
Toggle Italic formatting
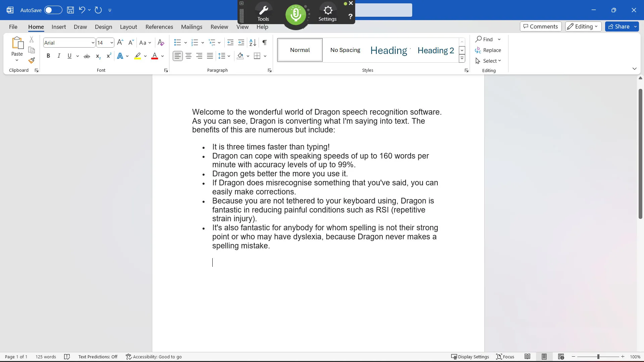click(x=59, y=56)
